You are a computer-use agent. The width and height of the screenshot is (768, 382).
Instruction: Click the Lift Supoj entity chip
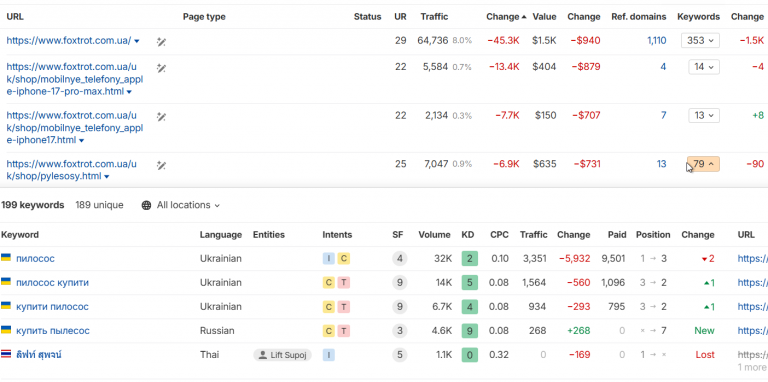point(283,355)
